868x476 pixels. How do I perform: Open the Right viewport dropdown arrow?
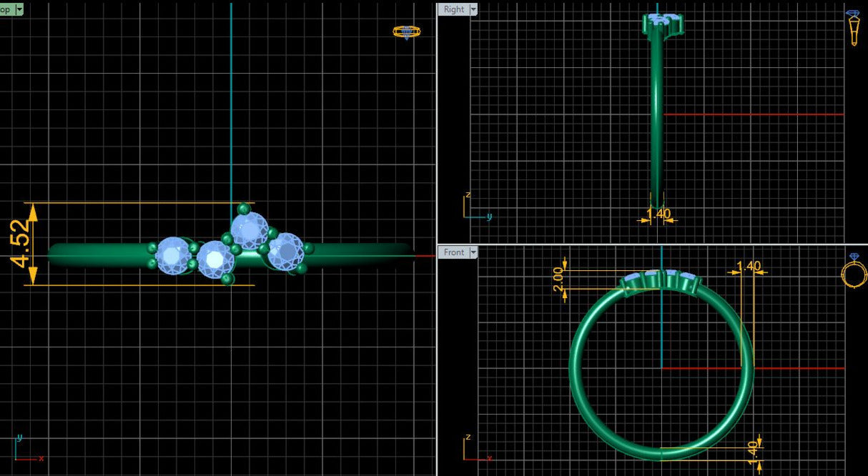(473, 9)
